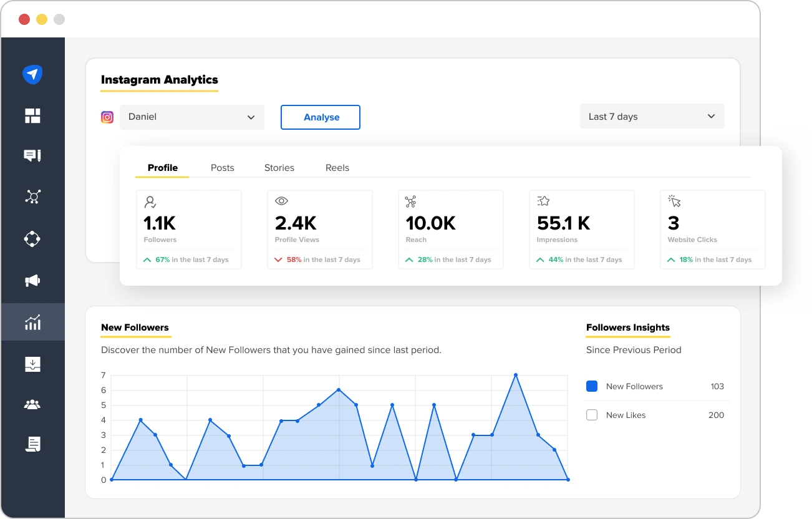This screenshot has height=519, width=812.
Task: Select the Reels tab
Action: pos(337,167)
